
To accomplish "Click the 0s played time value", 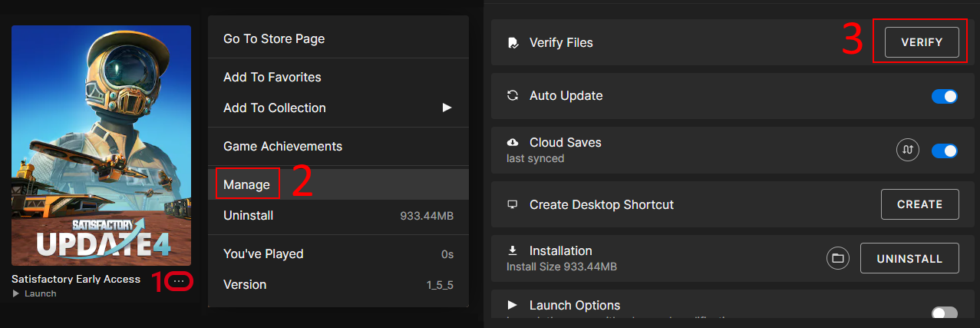I will 448,254.
